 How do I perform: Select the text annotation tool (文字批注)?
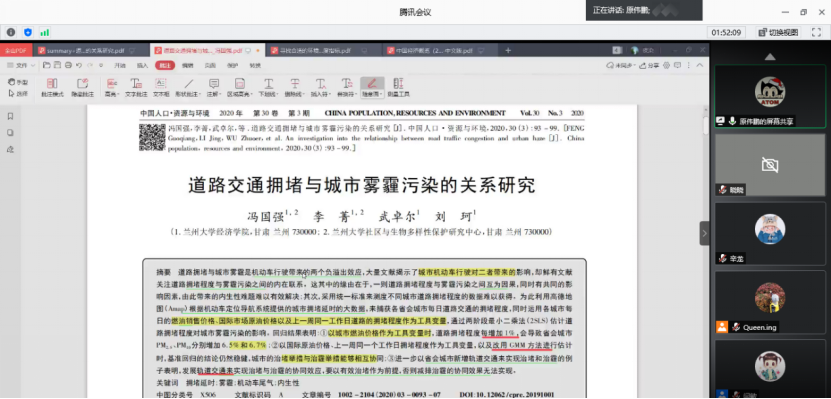136,87
